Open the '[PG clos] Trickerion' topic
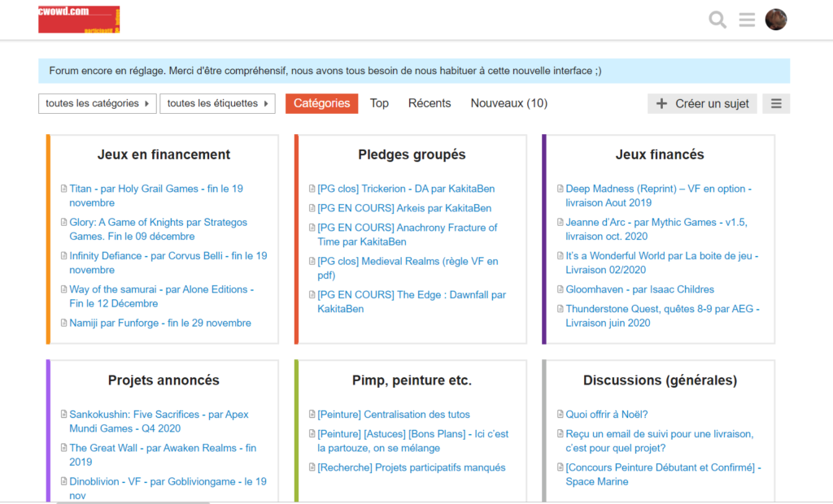This screenshot has width=833, height=504. tap(406, 189)
